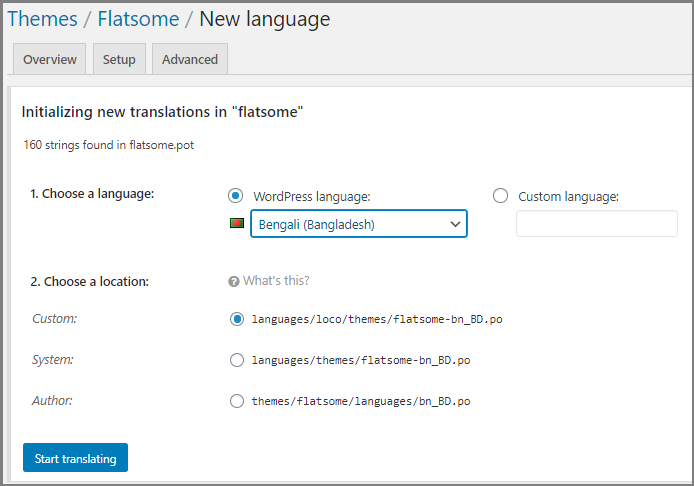The image size is (694, 486).
Task: Click the 'Custom:' location label
Action: 54,318
